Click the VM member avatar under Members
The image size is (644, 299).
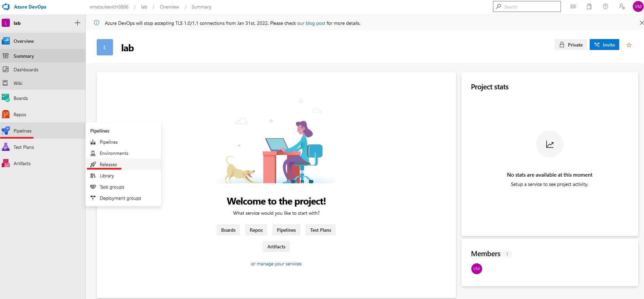coord(477,269)
